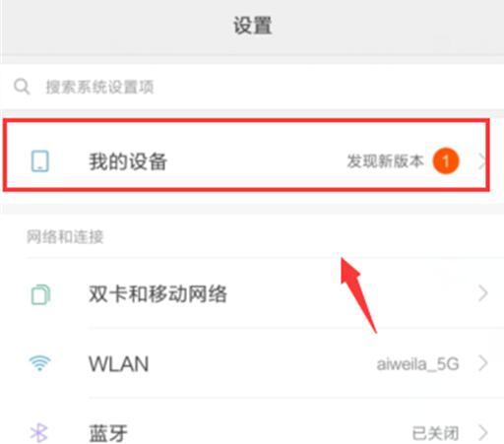Tap the WLAN Wi-Fi signal icon
The width and height of the screenshot is (504, 444).
click(40, 363)
